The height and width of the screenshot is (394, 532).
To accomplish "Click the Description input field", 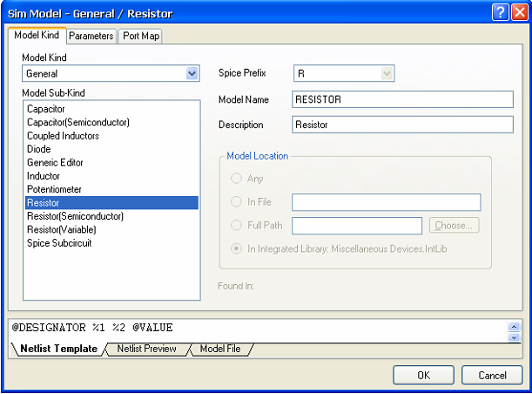I will [x=402, y=125].
